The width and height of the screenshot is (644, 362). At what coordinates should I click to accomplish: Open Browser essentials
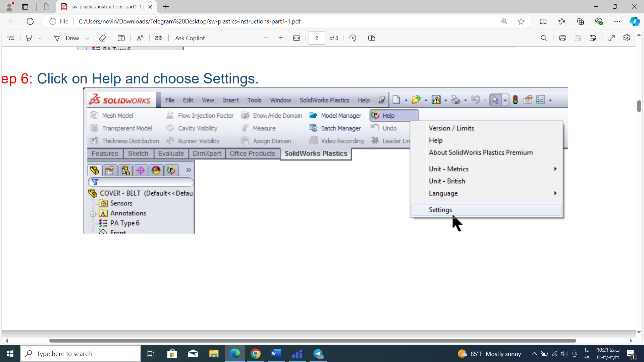pos(599,21)
